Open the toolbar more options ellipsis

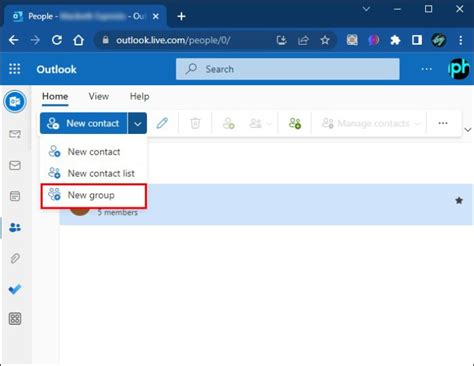click(443, 123)
